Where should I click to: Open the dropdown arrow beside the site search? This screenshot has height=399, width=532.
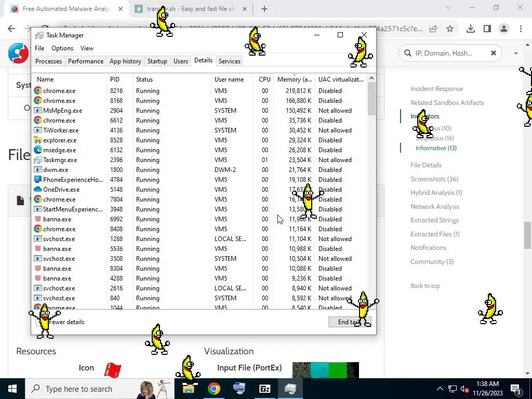tap(516, 54)
